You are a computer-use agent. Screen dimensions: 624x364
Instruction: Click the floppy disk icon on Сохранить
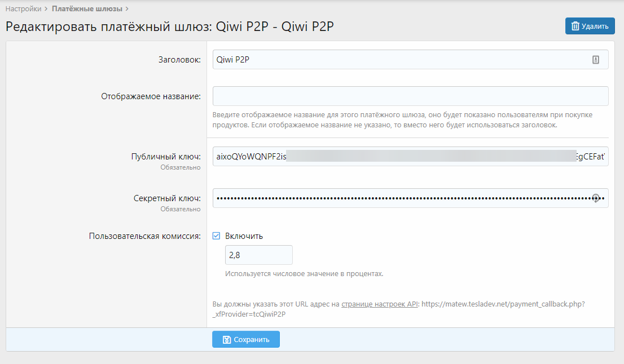pyautogui.click(x=226, y=340)
